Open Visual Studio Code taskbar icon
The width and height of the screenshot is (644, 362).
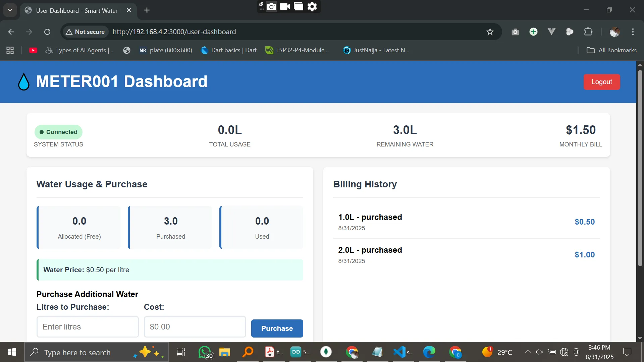click(x=399, y=352)
